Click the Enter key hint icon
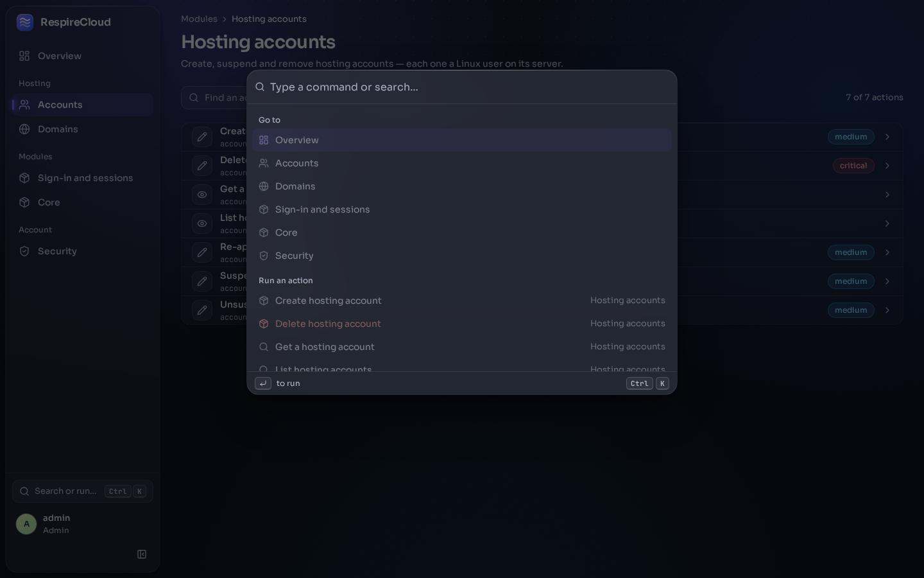 click(263, 383)
